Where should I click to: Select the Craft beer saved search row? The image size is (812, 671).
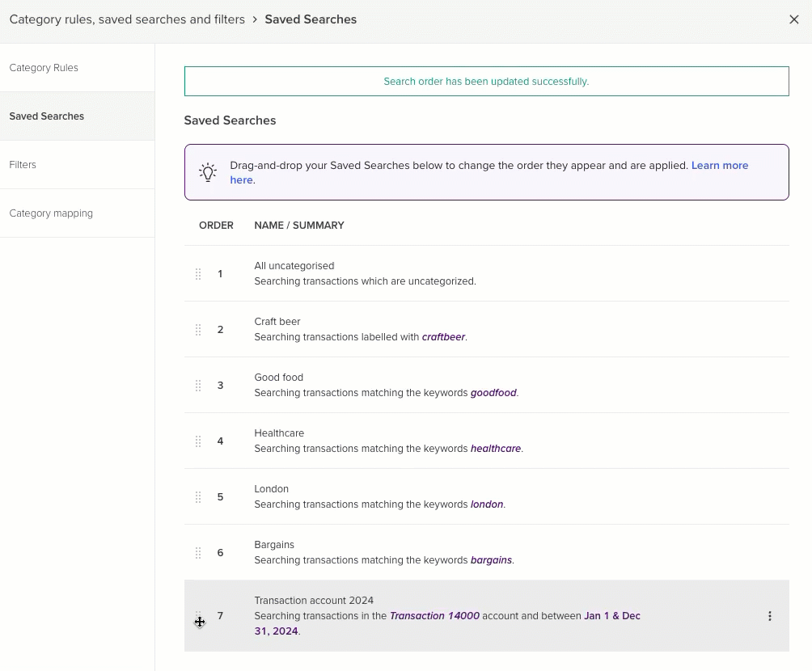(277, 322)
